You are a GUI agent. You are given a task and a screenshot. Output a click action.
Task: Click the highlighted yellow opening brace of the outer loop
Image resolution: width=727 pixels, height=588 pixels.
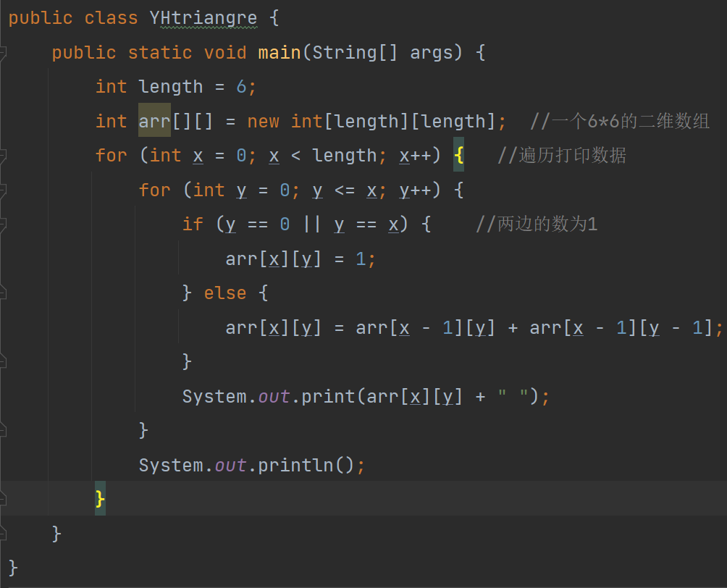pyautogui.click(x=458, y=156)
